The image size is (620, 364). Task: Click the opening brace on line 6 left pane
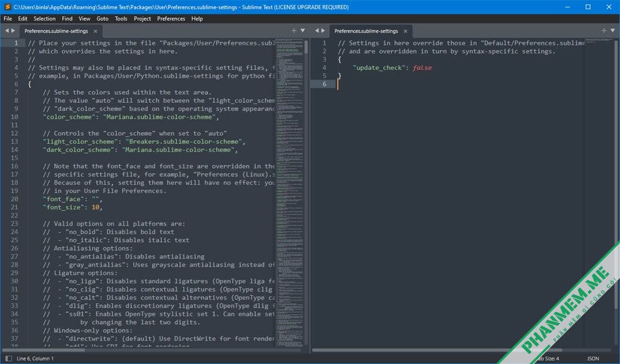[x=30, y=84]
